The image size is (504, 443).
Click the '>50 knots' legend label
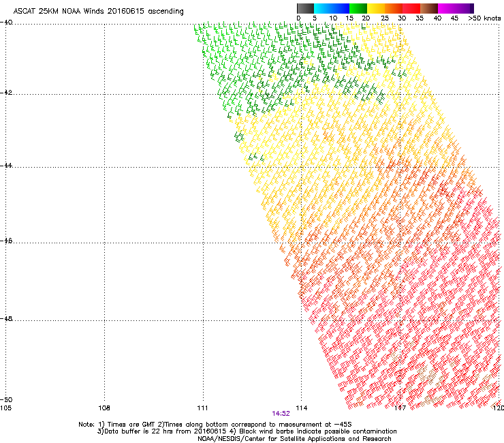(484, 18)
